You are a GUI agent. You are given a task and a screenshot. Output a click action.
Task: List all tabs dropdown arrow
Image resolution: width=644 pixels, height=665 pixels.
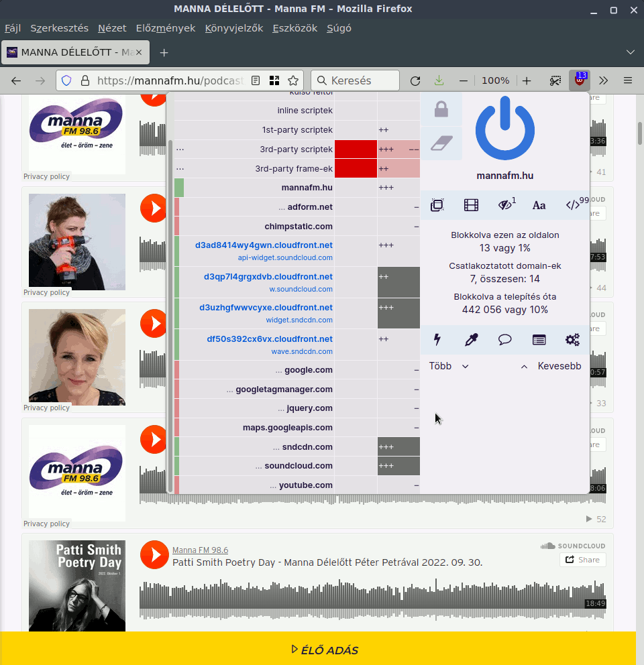tap(631, 52)
